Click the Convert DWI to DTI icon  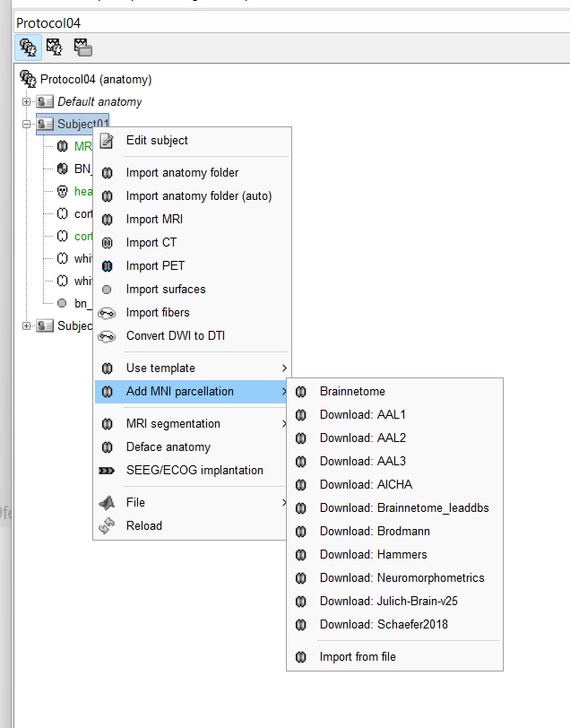[107, 336]
